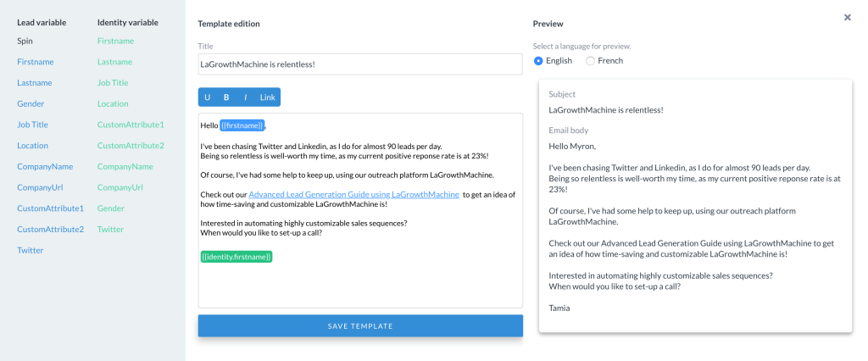Image resolution: width=868 pixels, height=361 pixels.
Task: Click the {{identity.firstname}} tag in editor
Action: 236,256
